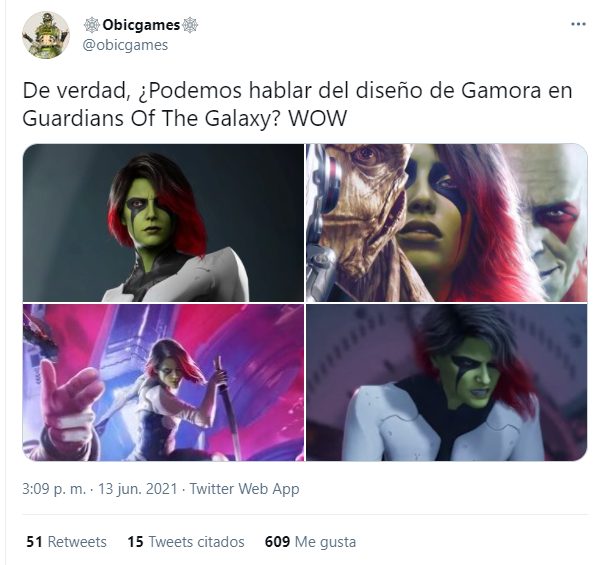
Task: Open the image with Groot and Drax
Action: point(447,223)
